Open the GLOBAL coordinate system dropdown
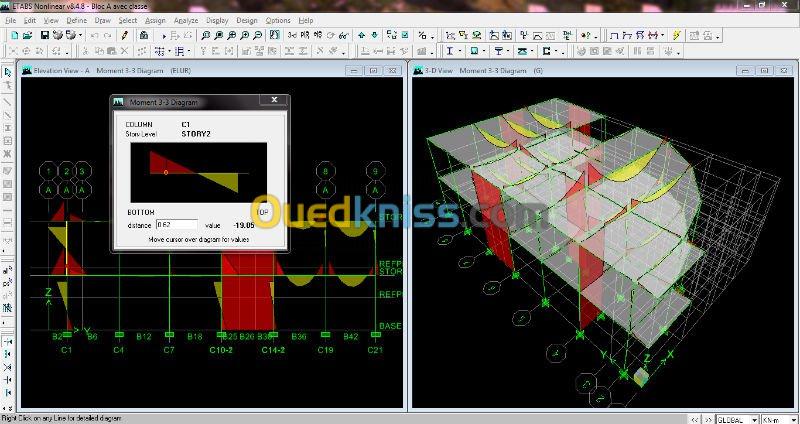Image resolution: width=800 pixels, height=424 pixels. [755, 419]
